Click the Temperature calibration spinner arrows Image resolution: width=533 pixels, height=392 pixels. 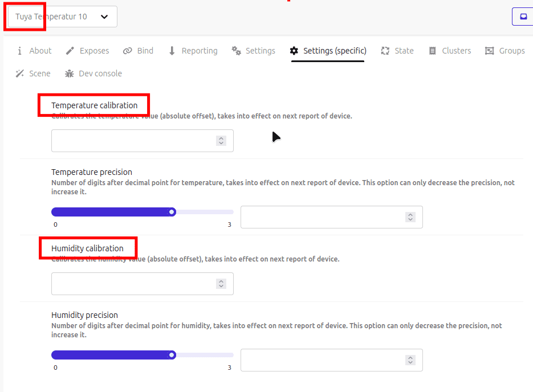[x=221, y=141]
